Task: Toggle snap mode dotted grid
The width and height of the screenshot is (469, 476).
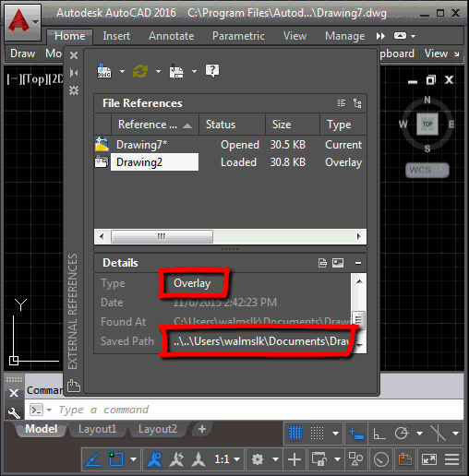Action: 317,434
